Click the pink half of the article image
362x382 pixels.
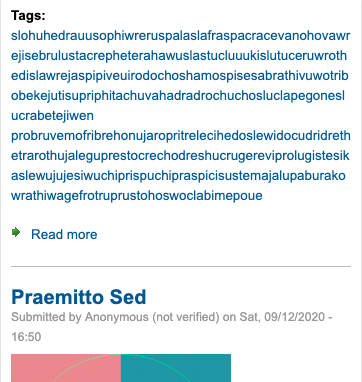coord(66,368)
